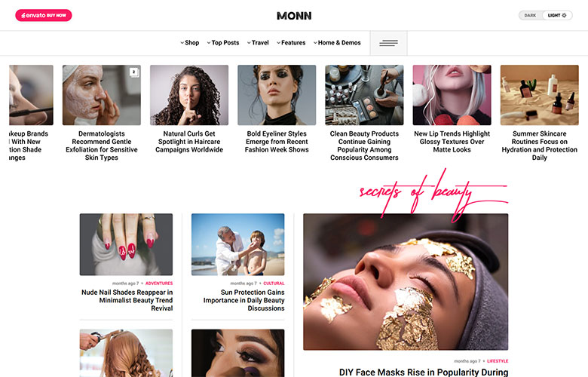Open Sun Protection Gains Importance article title
Image resolution: width=588 pixels, height=377 pixels.
pos(243,300)
